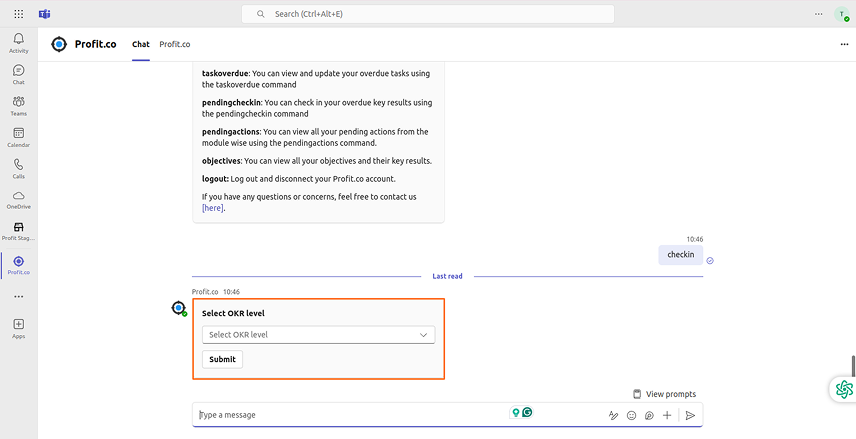Screen dimensions: 856x439
Task: Open the app launcher grid icon
Action: coord(19,14)
